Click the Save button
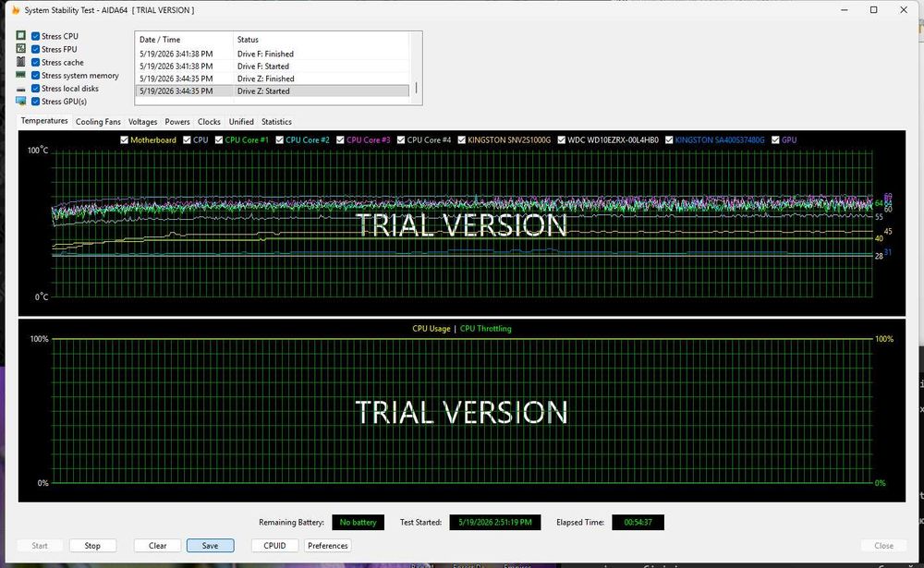 tap(211, 546)
